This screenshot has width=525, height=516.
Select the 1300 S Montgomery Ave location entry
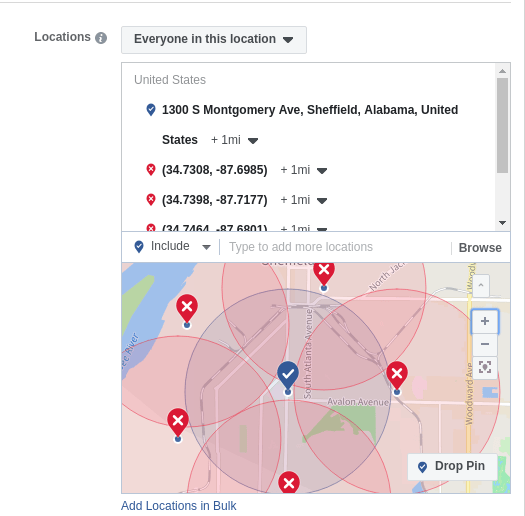click(310, 125)
